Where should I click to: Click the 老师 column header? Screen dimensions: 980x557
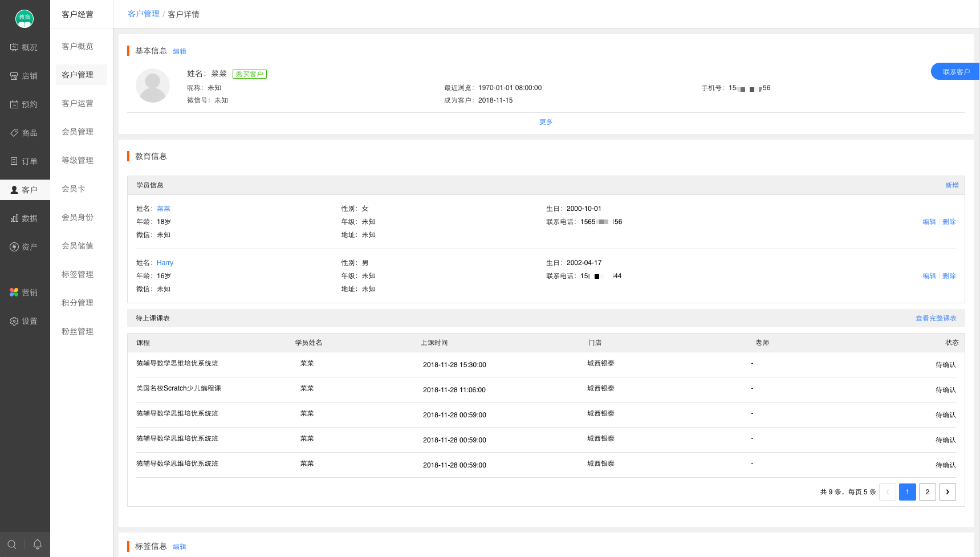pyautogui.click(x=762, y=343)
